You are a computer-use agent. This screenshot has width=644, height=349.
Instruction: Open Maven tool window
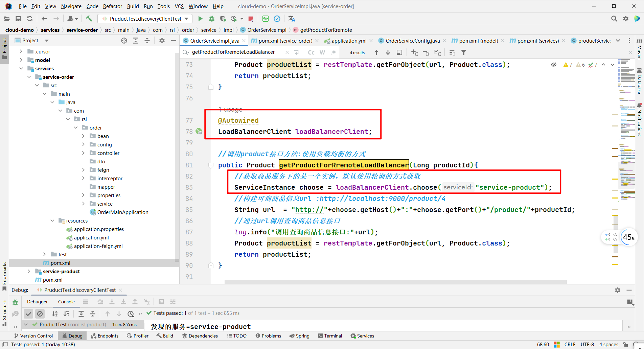coord(639,49)
